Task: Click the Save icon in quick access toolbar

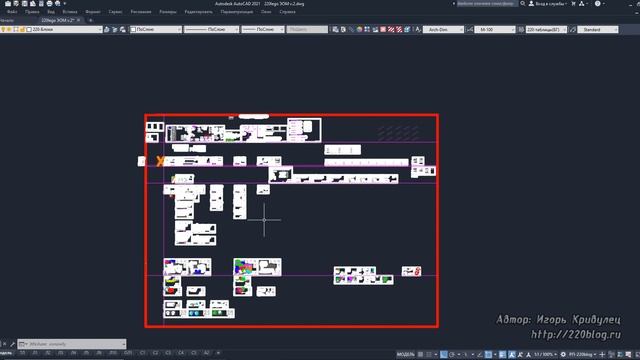Action: tap(24, 4)
